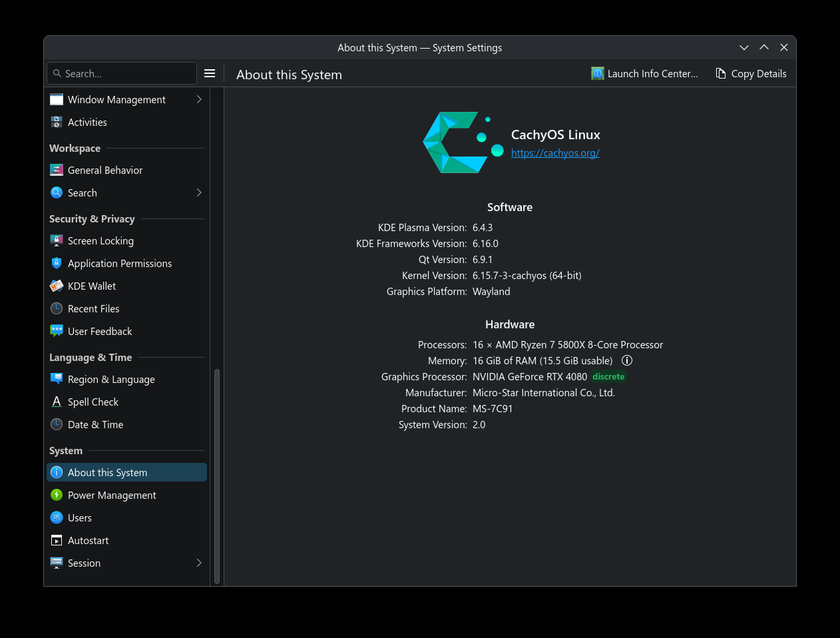This screenshot has width=840, height=638.
Task: Click Qt version 6.9.1 value
Action: [483, 260]
